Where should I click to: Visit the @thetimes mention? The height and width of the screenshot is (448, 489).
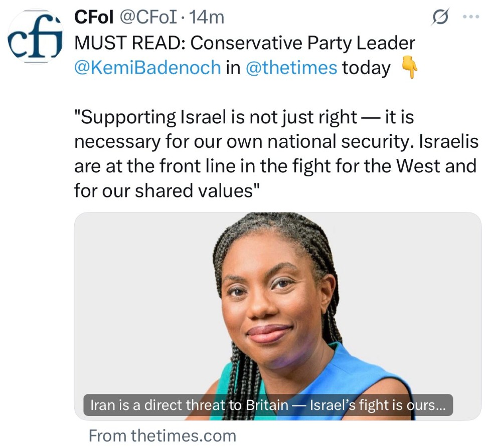pos(291,68)
